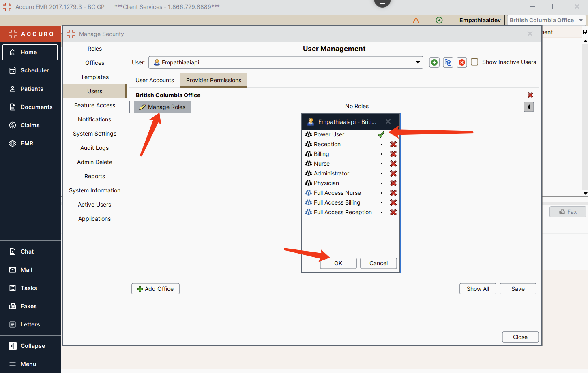Click the Accuro logo in sidebar
This screenshot has height=373, width=588.
pyautogui.click(x=30, y=34)
